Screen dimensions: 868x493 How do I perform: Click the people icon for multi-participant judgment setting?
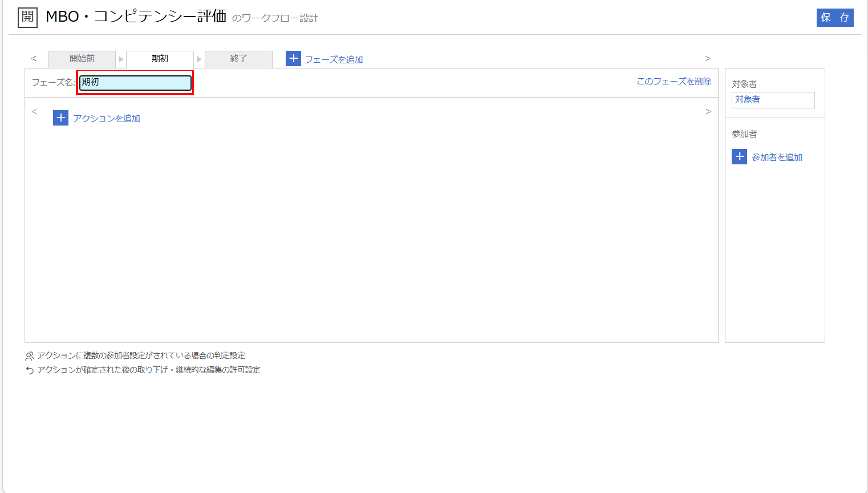[x=29, y=356]
